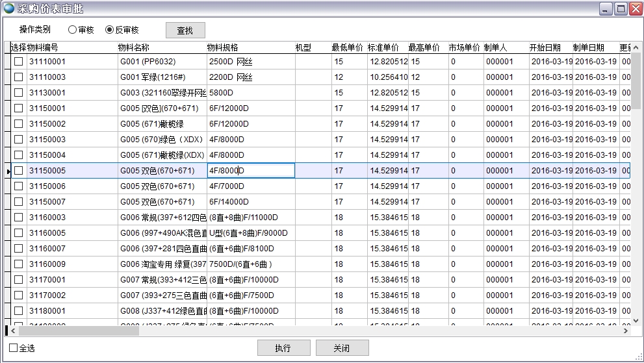Select the 反审核 radio option
The image size is (644, 363).
click(x=109, y=30)
